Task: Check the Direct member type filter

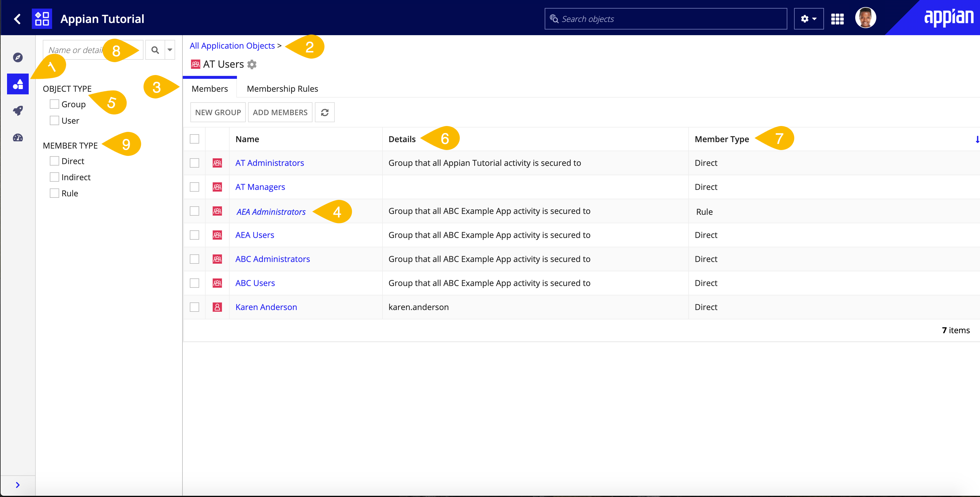Action: (54, 161)
